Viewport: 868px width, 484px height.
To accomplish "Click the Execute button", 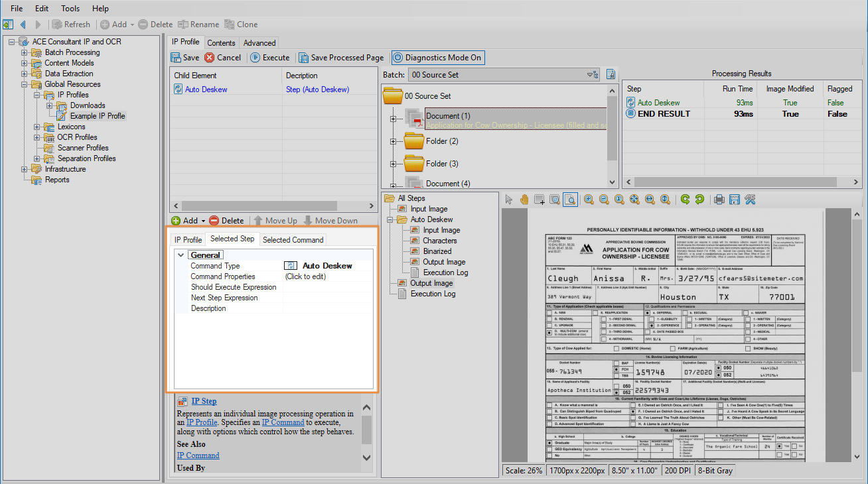I will click(269, 58).
